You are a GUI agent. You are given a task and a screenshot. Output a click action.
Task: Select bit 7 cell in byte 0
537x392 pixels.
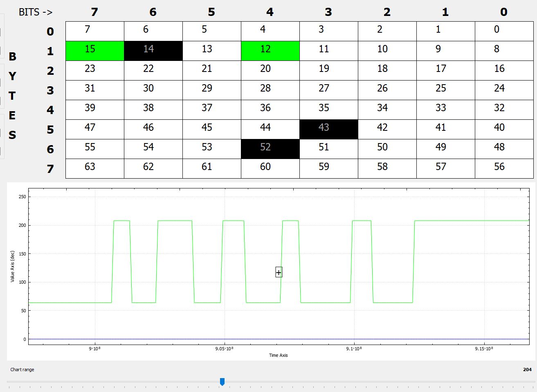(94, 31)
